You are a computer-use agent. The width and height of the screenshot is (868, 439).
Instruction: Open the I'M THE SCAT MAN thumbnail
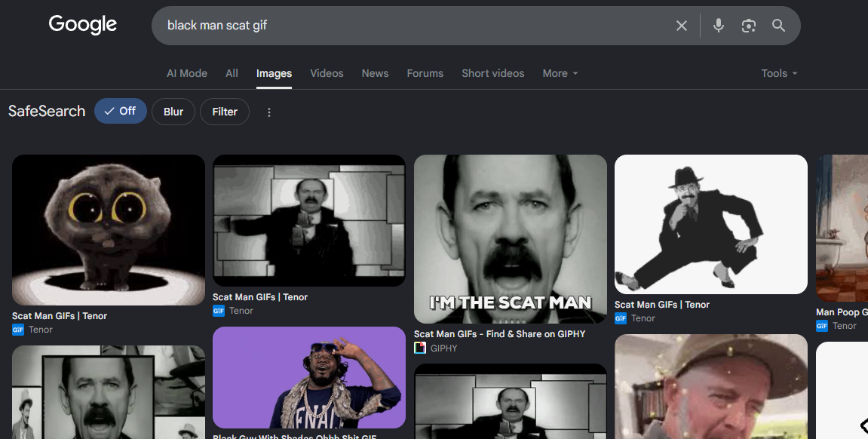[x=511, y=239]
